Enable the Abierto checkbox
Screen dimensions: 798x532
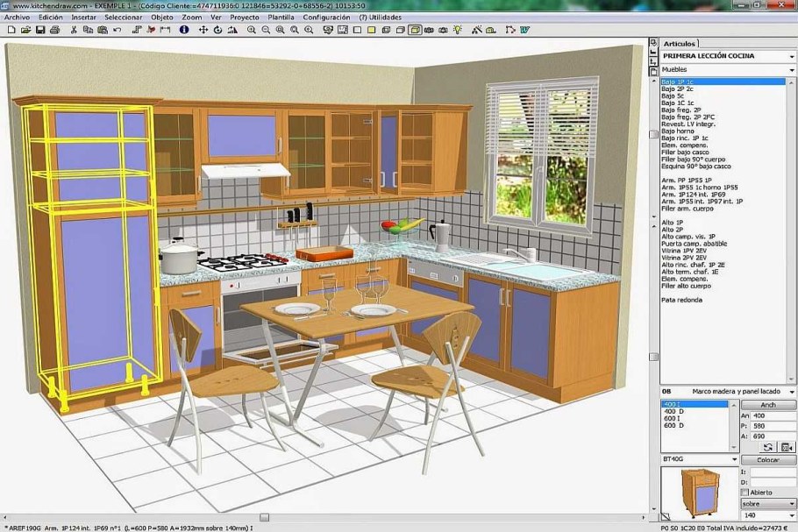[x=745, y=491]
